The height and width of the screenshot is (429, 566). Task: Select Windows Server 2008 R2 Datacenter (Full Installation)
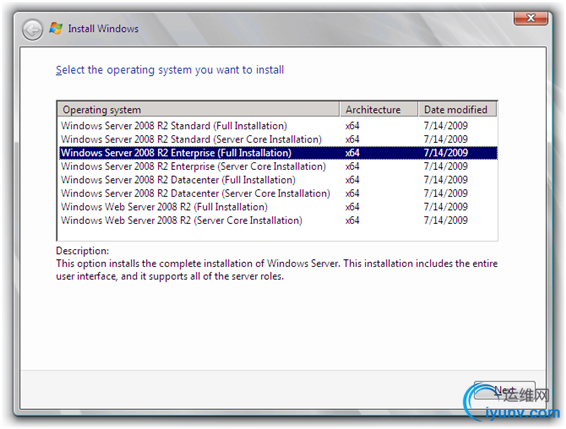tap(278, 180)
